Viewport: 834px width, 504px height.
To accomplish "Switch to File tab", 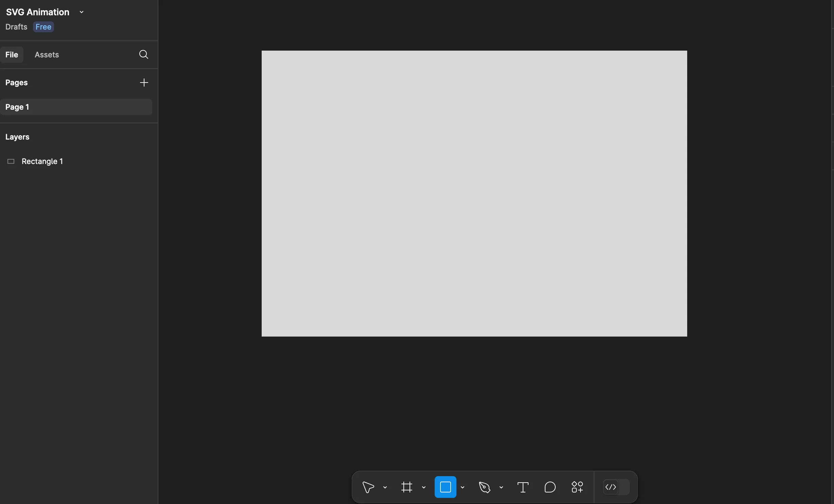I will pos(11,54).
